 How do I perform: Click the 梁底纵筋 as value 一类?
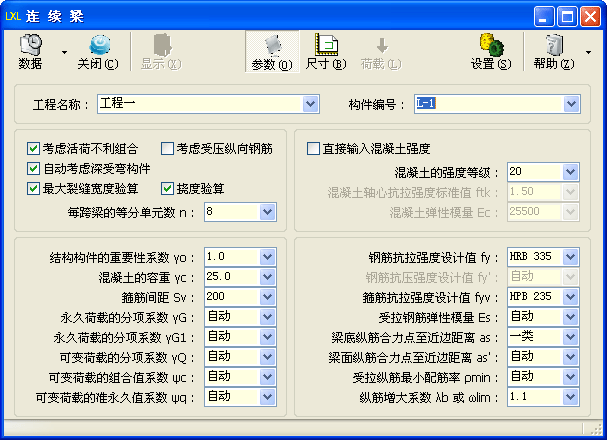(x=521, y=336)
